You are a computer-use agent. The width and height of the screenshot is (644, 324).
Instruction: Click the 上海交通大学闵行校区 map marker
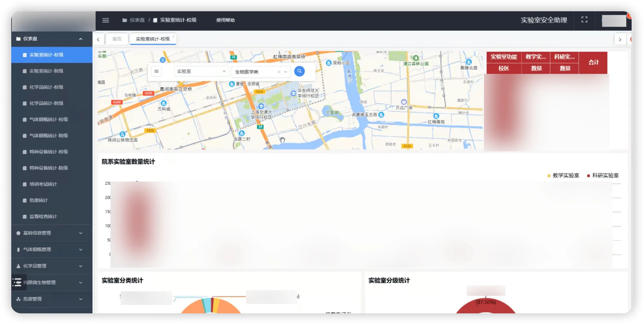[x=261, y=106]
